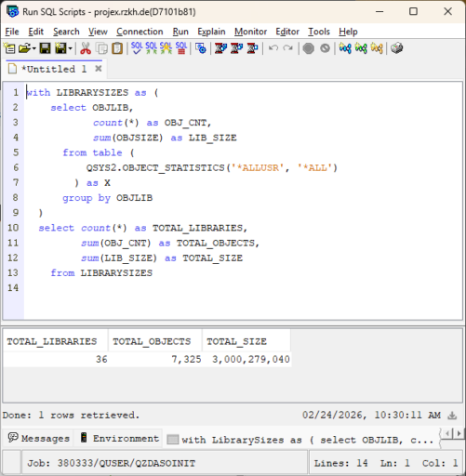Click the Job 380333/QUSER/QZDASOINIT status entry
The height and width of the screenshot is (476, 466).
click(112, 463)
